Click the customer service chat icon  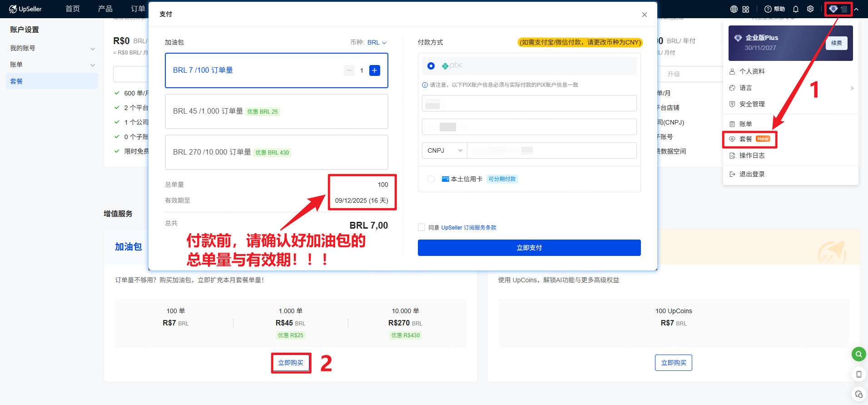pos(858,394)
